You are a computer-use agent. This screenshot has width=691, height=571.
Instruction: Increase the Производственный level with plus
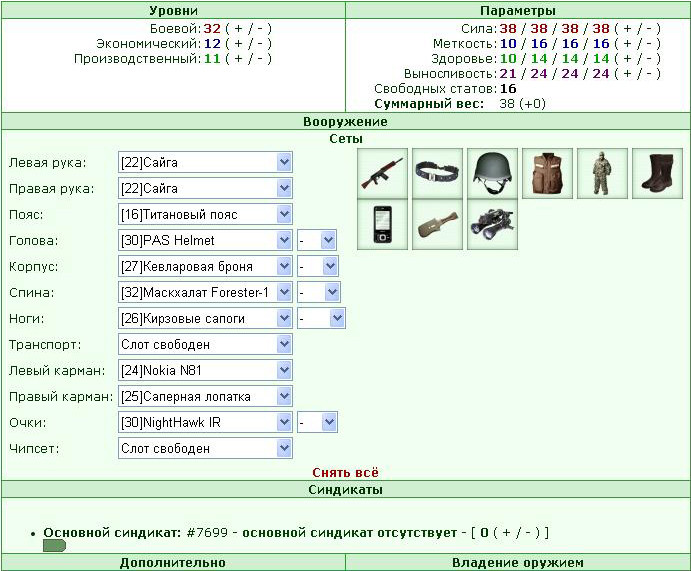[238, 59]
